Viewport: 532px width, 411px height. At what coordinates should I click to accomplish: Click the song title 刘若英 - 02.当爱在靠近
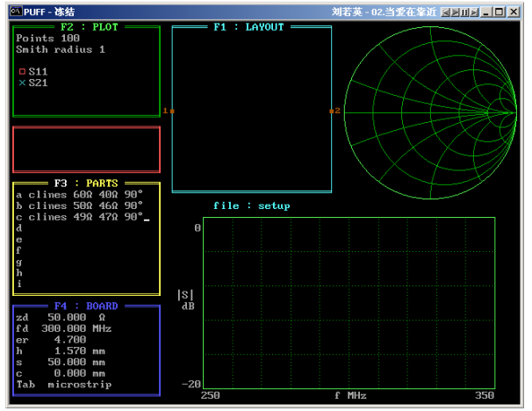point(384,12)
